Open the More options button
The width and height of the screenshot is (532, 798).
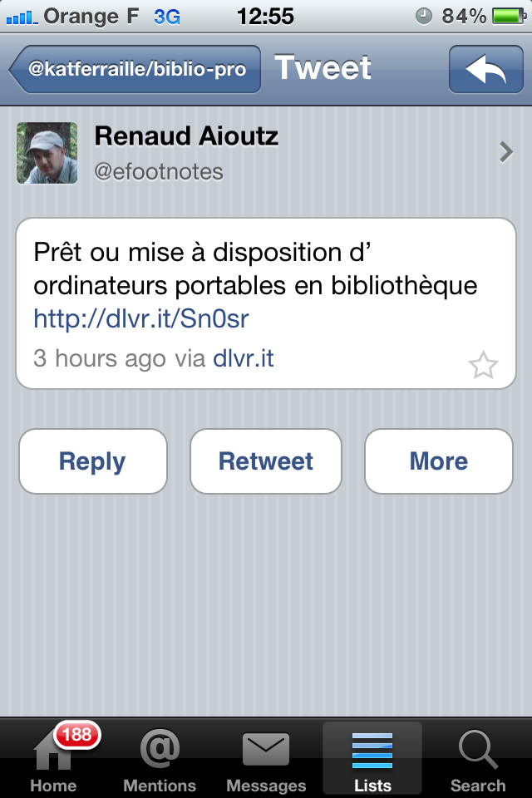pos(438,461)
